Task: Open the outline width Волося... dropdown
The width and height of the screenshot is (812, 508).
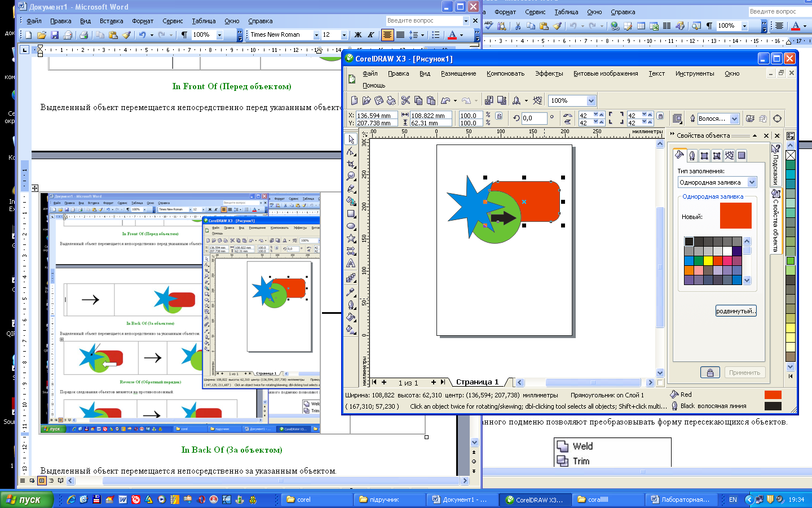Action: pos(734,119)
